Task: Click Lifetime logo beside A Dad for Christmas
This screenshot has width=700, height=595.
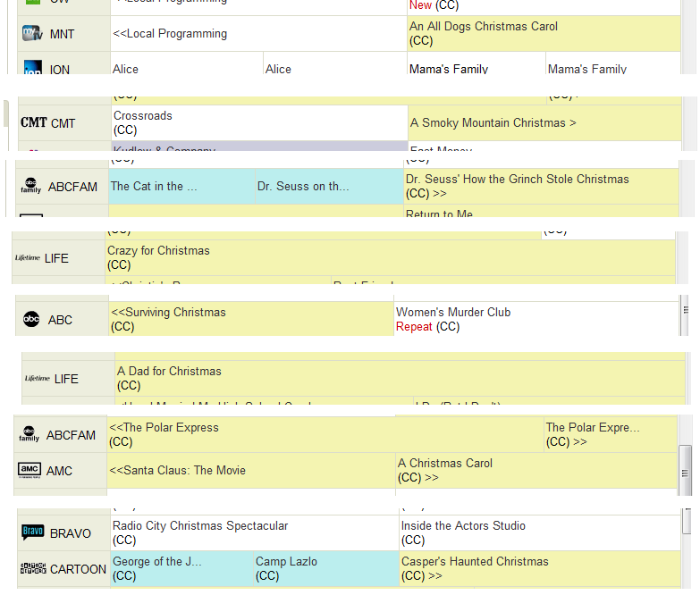Action: (x=38, y=378)
